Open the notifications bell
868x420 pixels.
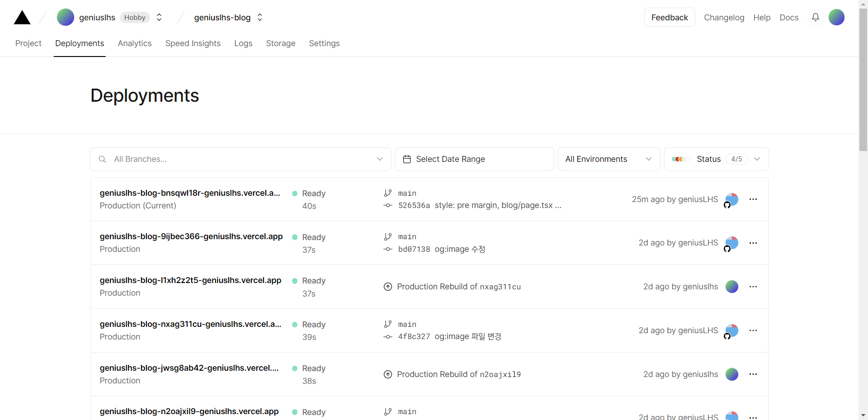815,17
